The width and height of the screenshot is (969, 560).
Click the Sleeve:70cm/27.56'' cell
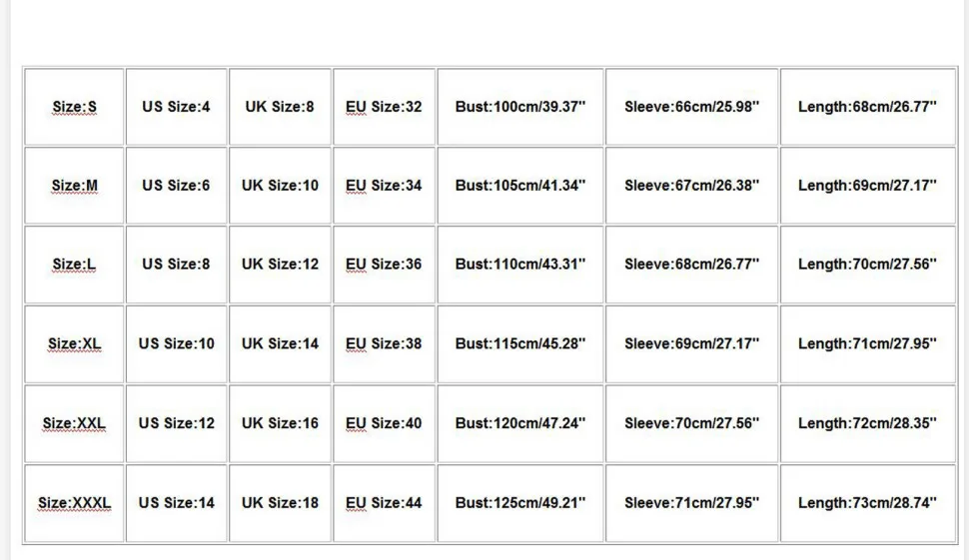click(x=691, y=423)
